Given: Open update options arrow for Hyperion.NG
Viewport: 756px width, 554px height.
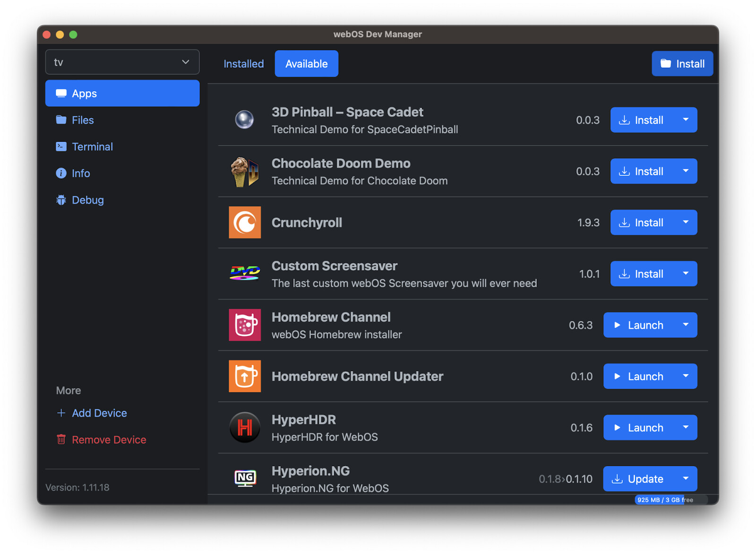Looking at the screenshot, I should coord(686,478).
